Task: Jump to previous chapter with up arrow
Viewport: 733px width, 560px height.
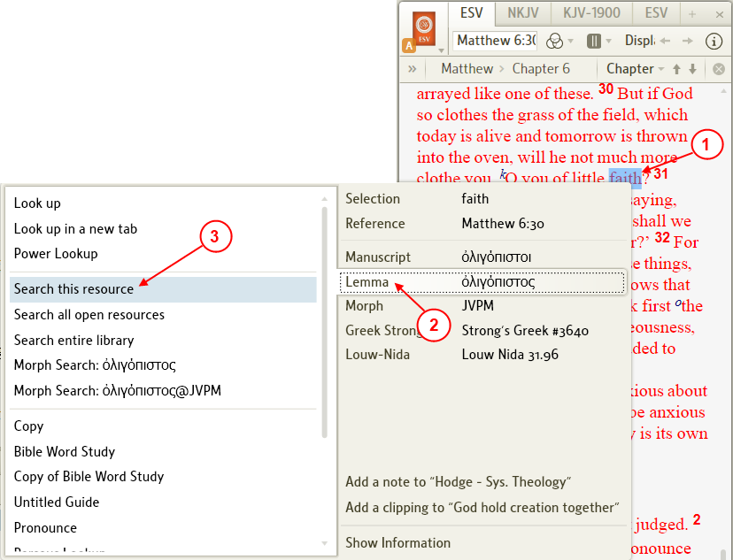Action: 676,69
